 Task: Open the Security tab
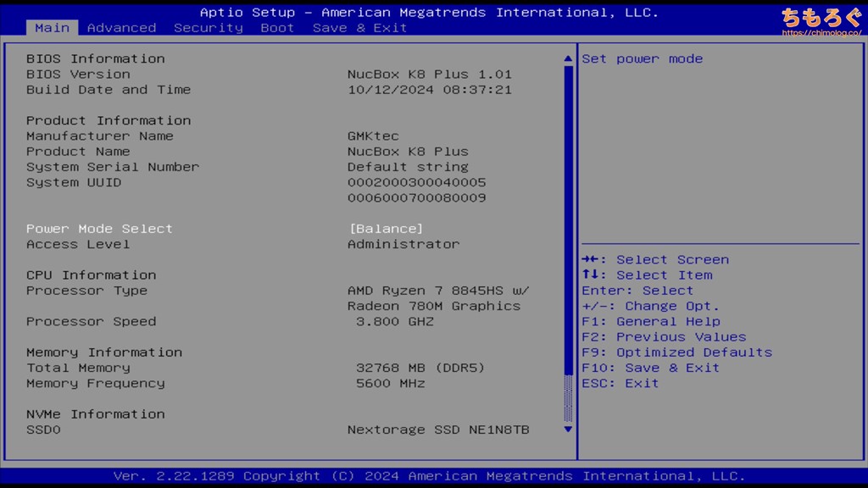(x=209, y=28)
